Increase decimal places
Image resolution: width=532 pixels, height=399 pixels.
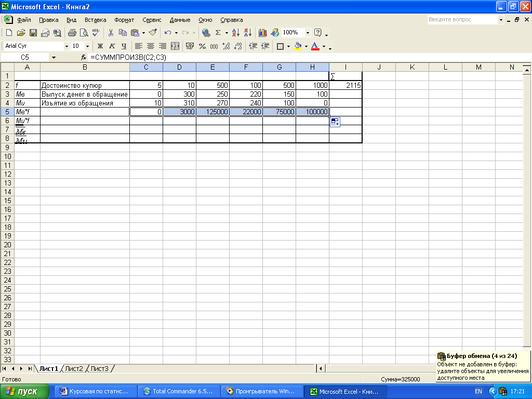226,46
